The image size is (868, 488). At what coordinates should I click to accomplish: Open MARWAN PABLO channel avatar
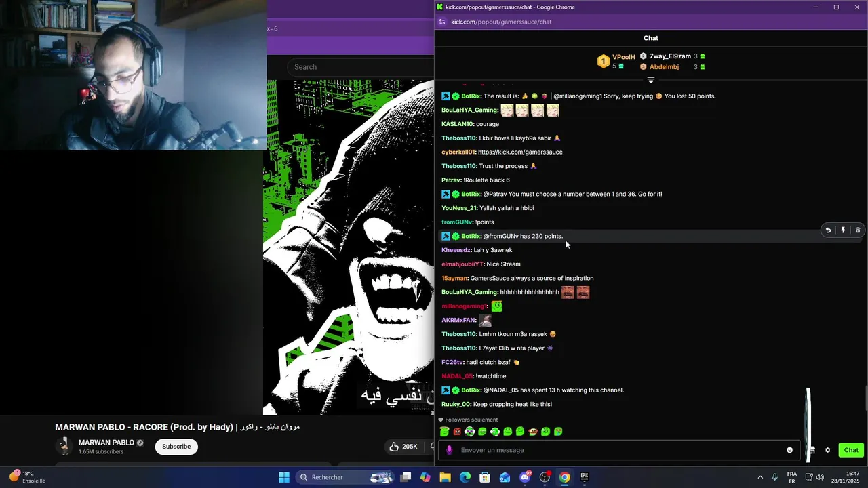[x=64, y=446]
